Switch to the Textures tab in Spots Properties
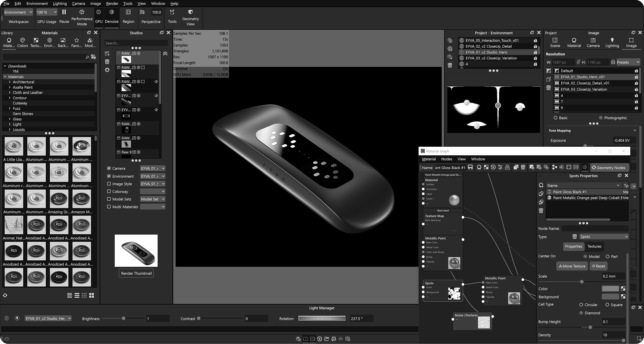This screenshot has height=344, width=644. (x=594, y=246)
